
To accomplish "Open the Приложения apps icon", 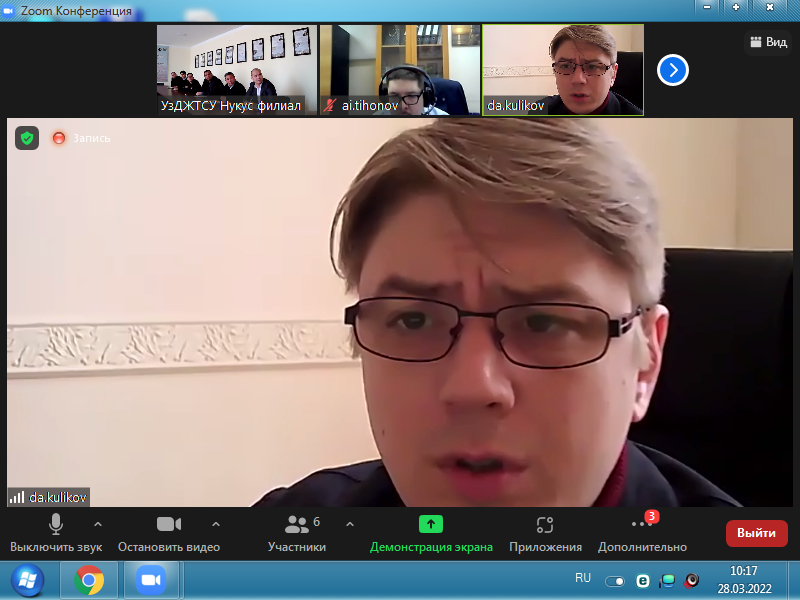I will click(x=545, y=524).
